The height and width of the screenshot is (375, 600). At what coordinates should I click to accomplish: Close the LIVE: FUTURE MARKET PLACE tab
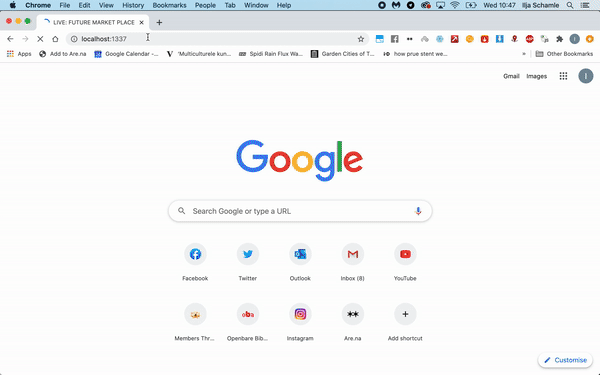(141, 23)
